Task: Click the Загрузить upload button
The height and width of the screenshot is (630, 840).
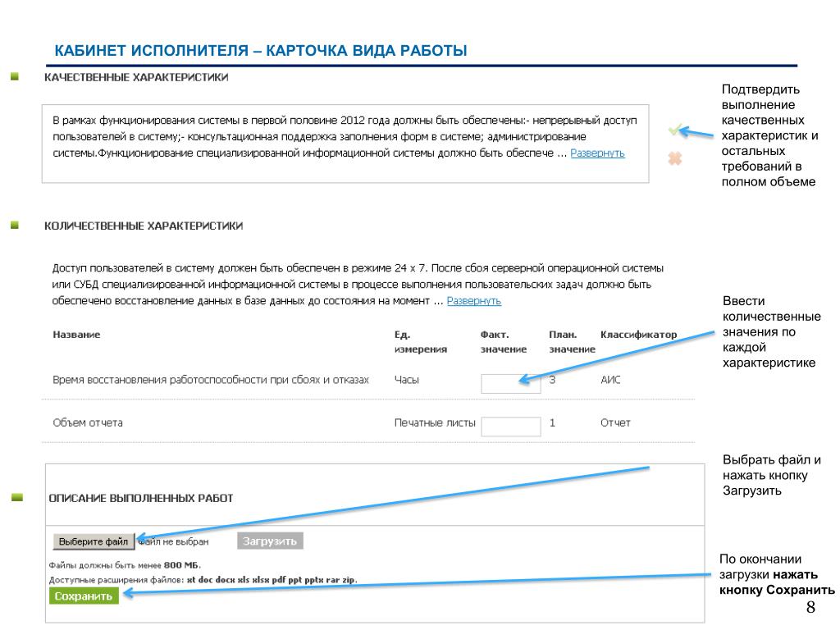Action: coord(270,541)
